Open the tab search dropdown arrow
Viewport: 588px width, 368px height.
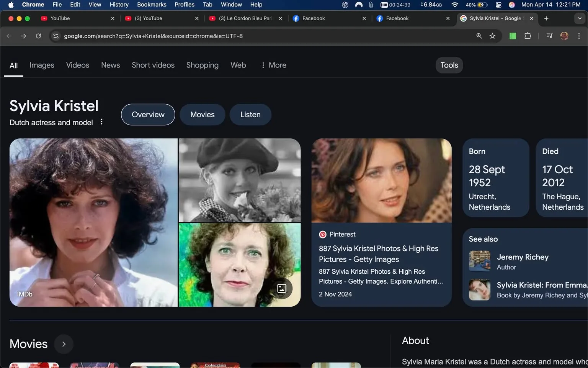(580, 18)
